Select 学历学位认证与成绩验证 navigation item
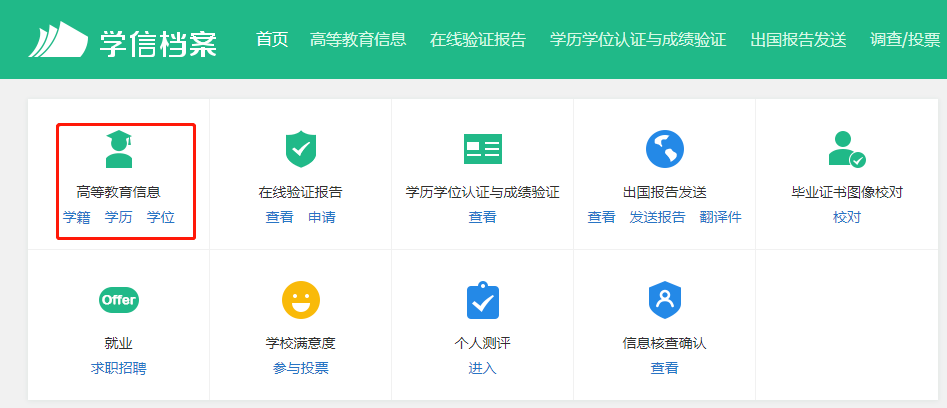This screenshot has height=408, width=947. point(638,40)
